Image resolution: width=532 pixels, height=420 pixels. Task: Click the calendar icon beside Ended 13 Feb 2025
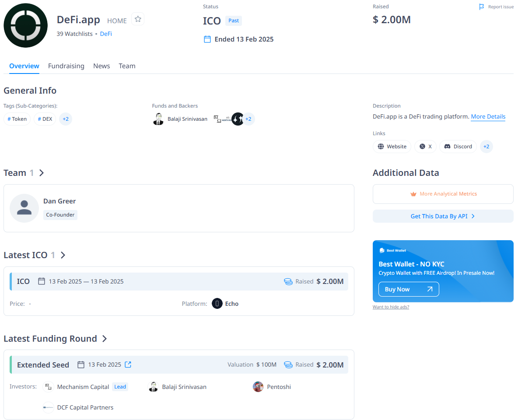[207, 39]
